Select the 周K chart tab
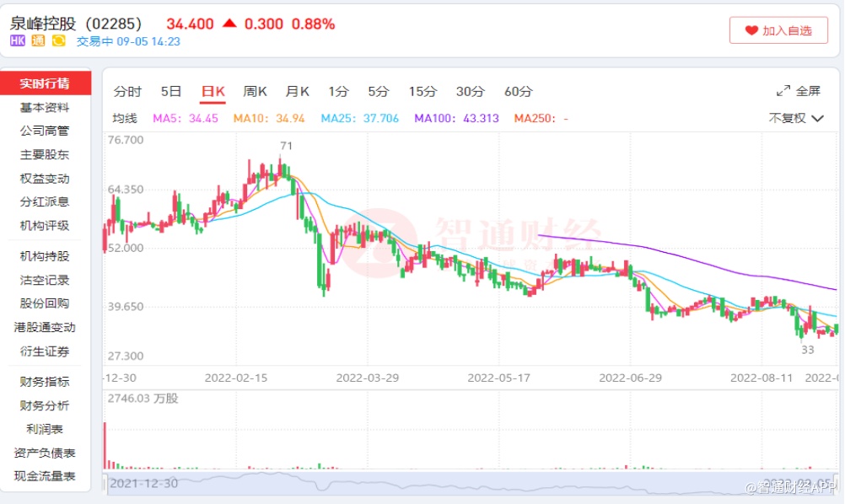845x504 pixels. pos(255,92)
